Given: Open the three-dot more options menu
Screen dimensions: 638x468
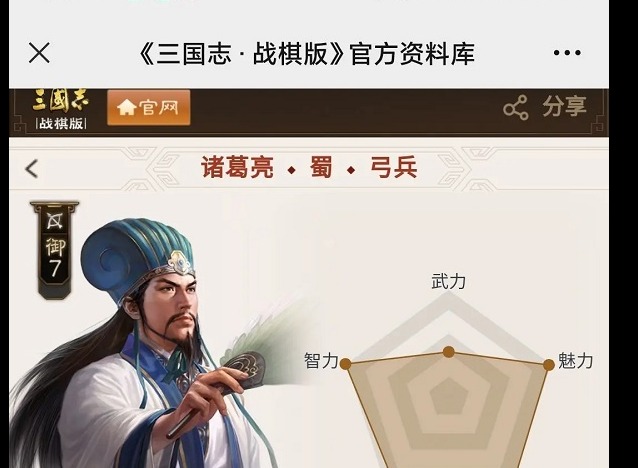Looking at the screenshot, I should [567, 52].
